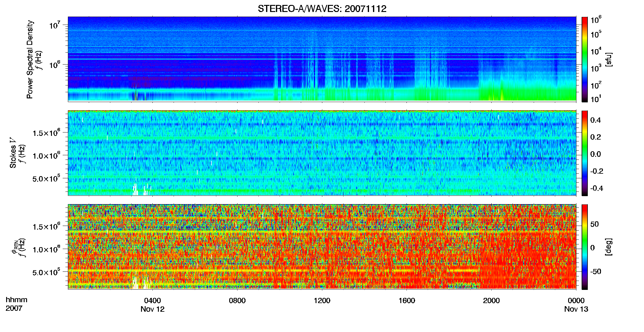Click inside the Stokes V spectrogram panel
The width and height of the screenshot is (644, 332).
[322, 153]
